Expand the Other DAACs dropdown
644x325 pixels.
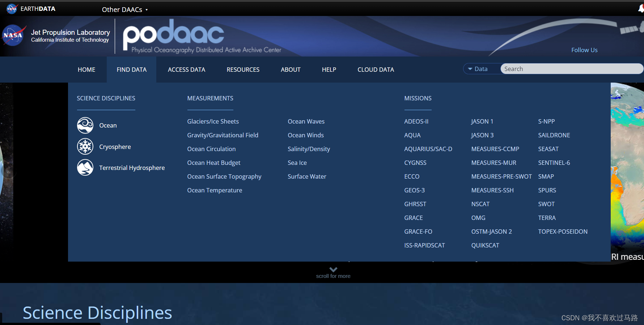125,9
